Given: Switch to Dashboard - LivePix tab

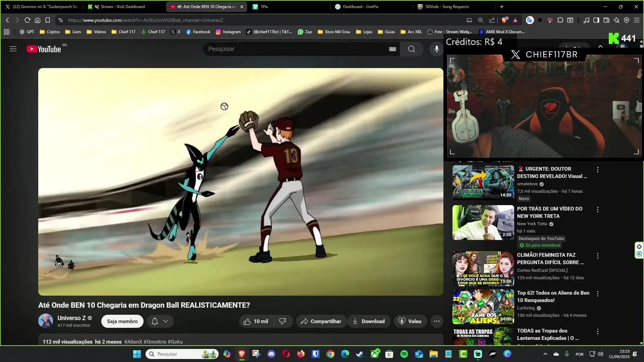Looking at the screenshot, I should [371, 7].
